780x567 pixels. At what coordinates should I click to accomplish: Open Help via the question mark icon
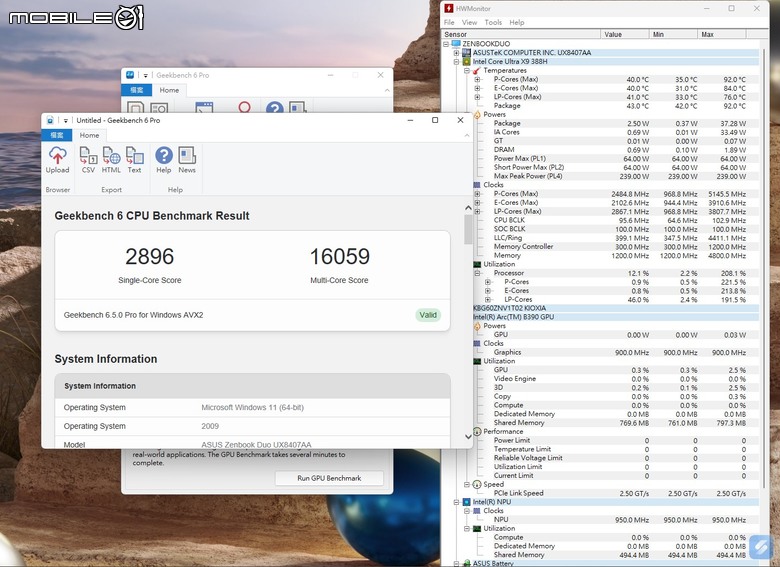pyautogui.click(x=163, y=156)
